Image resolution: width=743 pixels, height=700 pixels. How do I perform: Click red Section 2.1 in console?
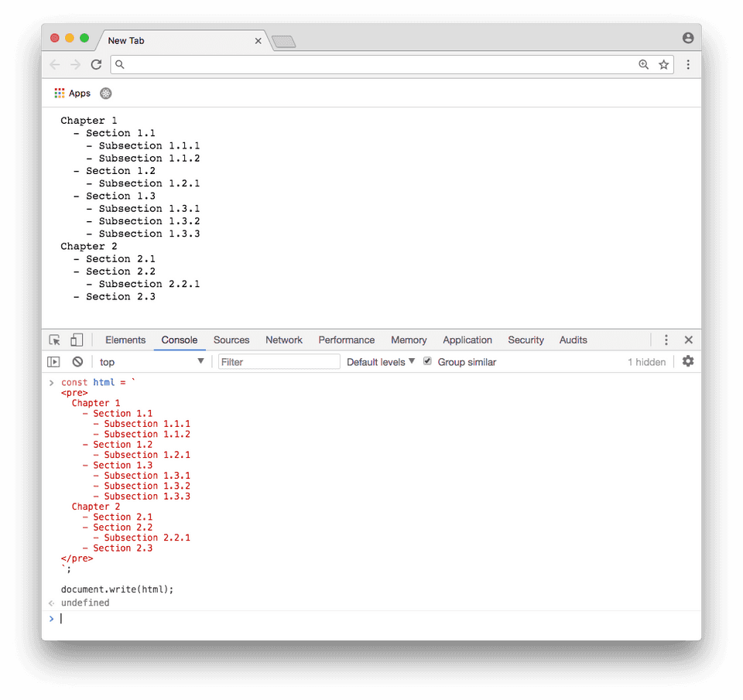pos(123,517)
